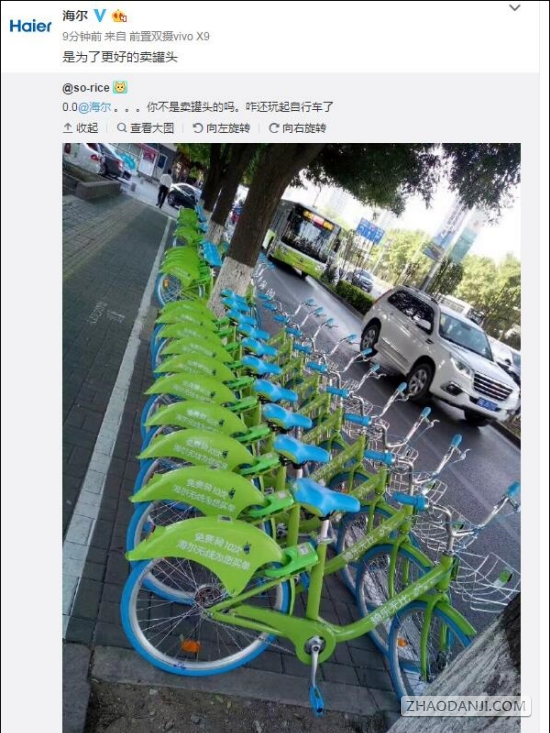Click the rotate-right arrow icon
Screen dimensions: 550x733
pos(274,128)
